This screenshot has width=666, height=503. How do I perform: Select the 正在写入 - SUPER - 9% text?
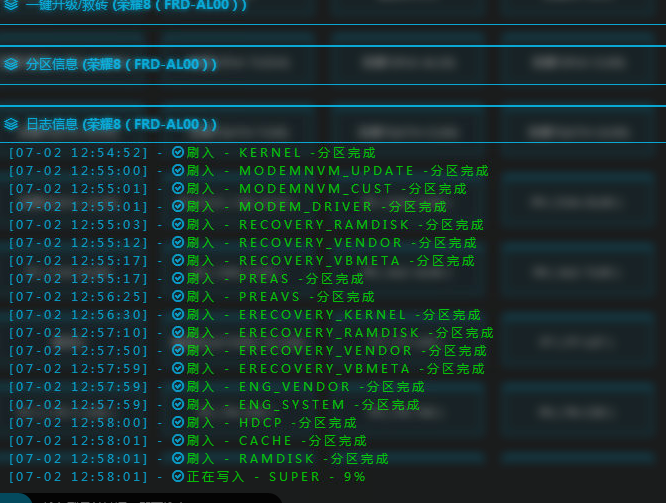(x=276, y=477)
